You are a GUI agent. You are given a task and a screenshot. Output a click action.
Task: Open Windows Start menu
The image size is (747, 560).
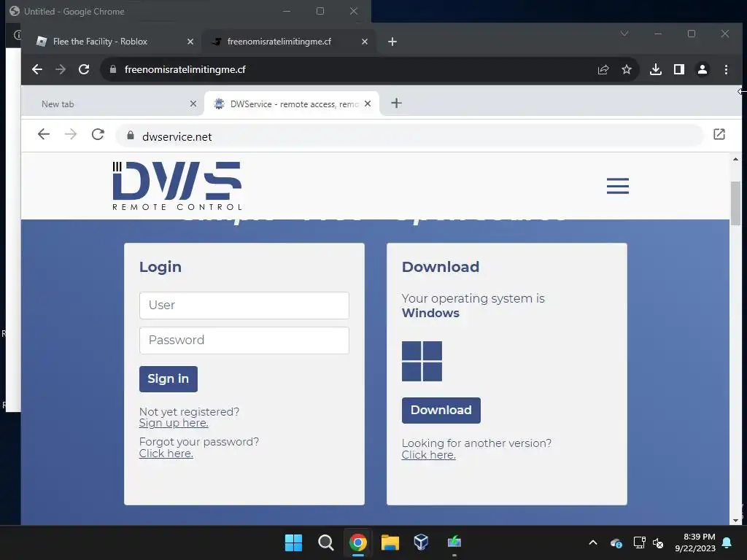click(293, 542)
